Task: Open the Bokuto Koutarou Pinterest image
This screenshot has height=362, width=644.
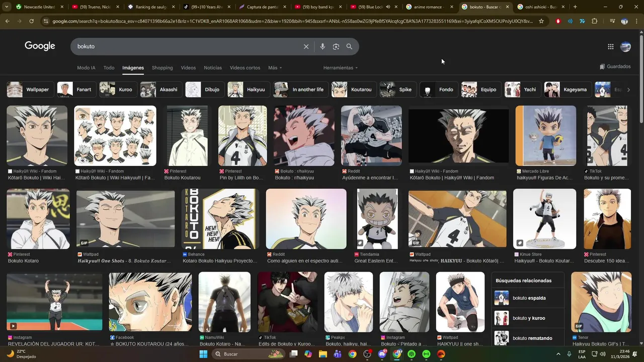Action: click(x=187, y=136)
